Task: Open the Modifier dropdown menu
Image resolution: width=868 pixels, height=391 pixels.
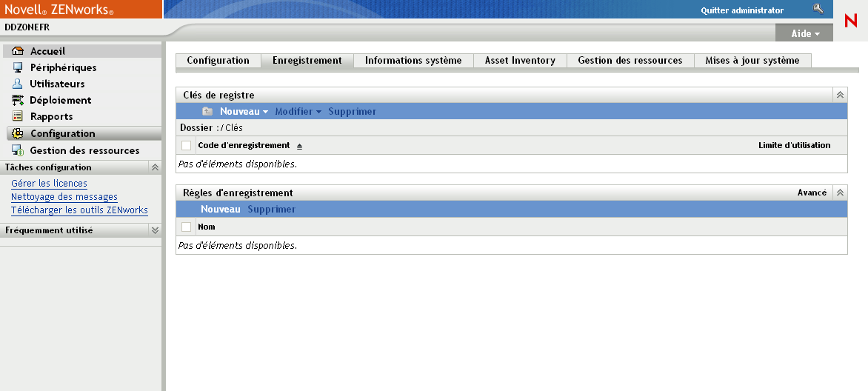Action: pyautogui.click(x=298, y=111)
